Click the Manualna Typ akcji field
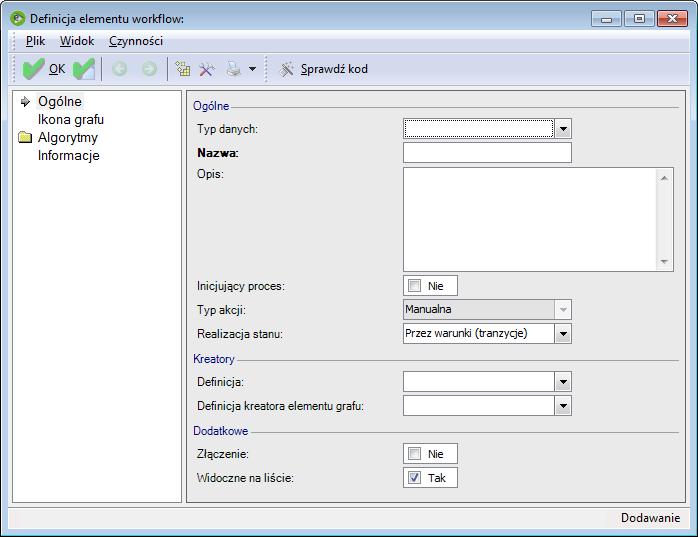Image resolution: width=698 pixels, height=537 pixels. [x=479, y=309]
